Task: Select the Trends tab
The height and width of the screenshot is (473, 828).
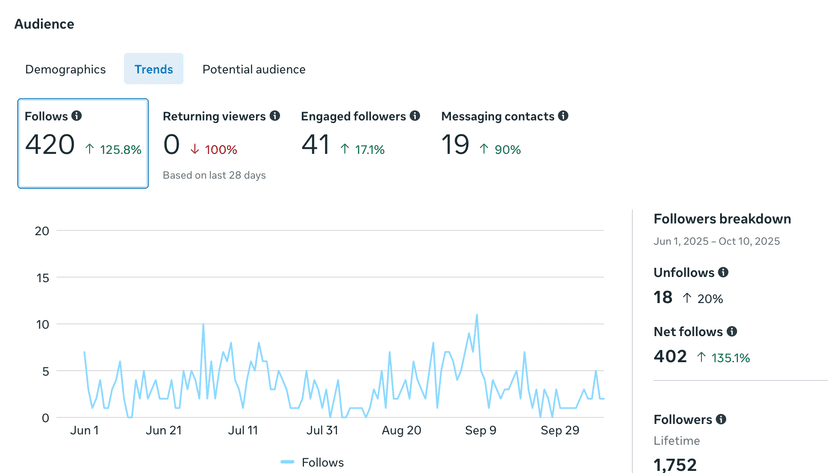Action: [154, 69]
